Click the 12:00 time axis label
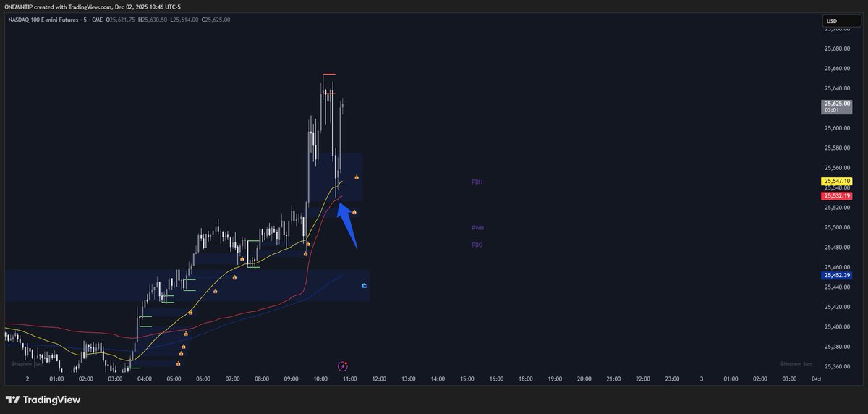The width and height of the screenshot is (868, 414). point(379,379)
